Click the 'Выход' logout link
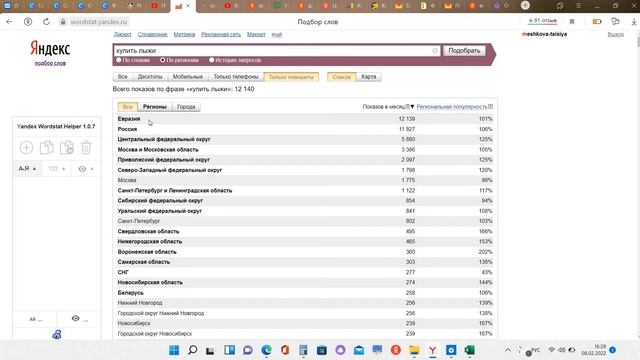The image size is (640, 360). (x=616, y=34)
